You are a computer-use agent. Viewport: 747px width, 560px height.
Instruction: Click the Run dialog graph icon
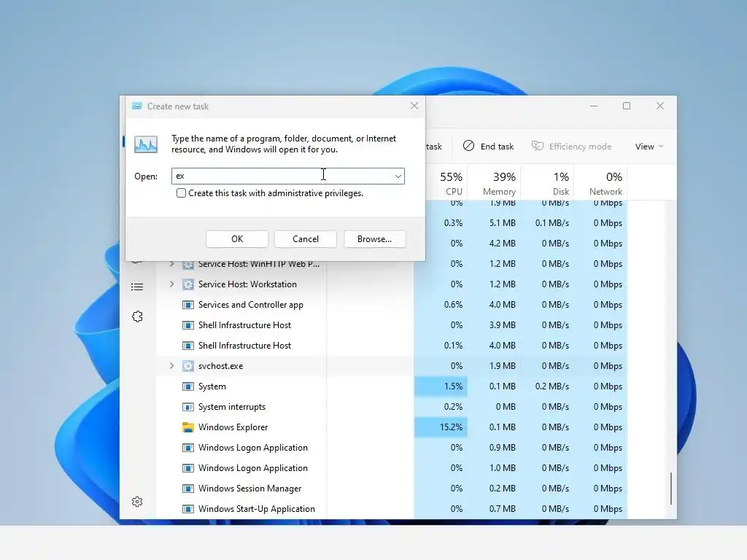coord(146,144)
